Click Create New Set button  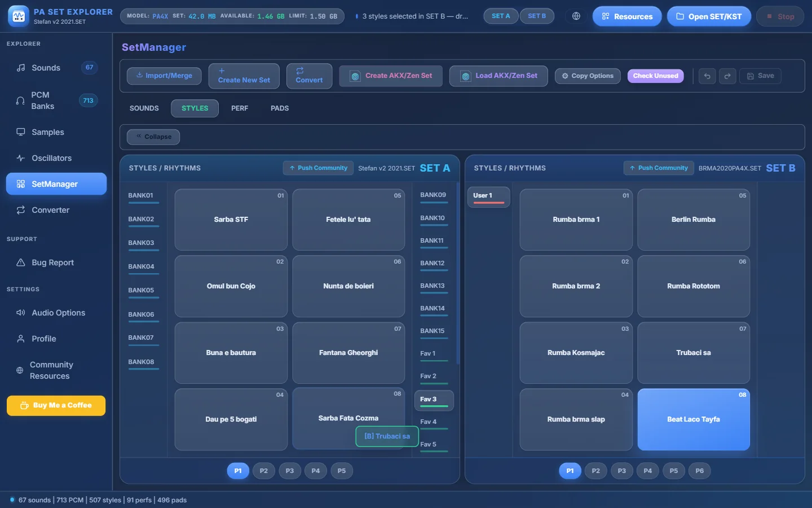pyautogui.click(x=244, y=76)
